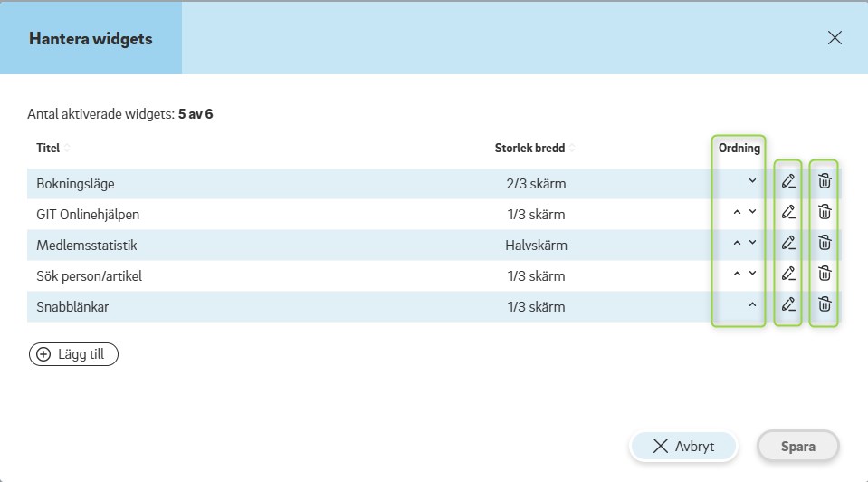
Task: Save changes with Spara button
Action: tap(797, 446)
